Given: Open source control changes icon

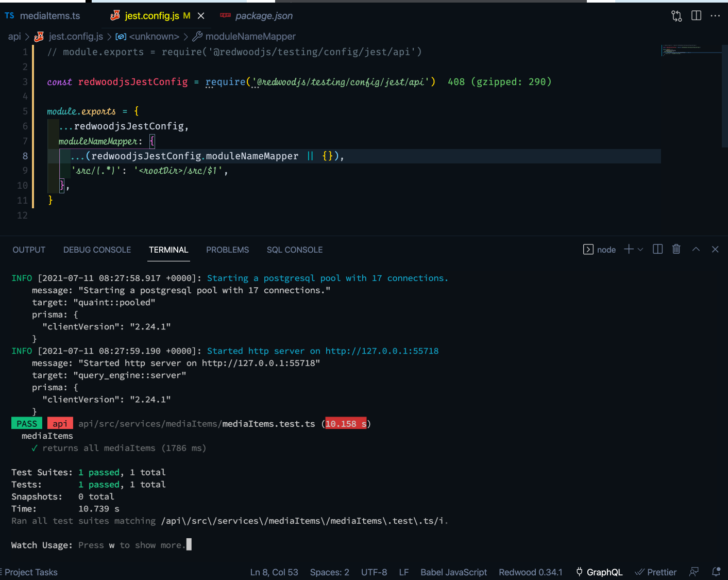Looking at the screenshot, I should (x=676, y=16).
